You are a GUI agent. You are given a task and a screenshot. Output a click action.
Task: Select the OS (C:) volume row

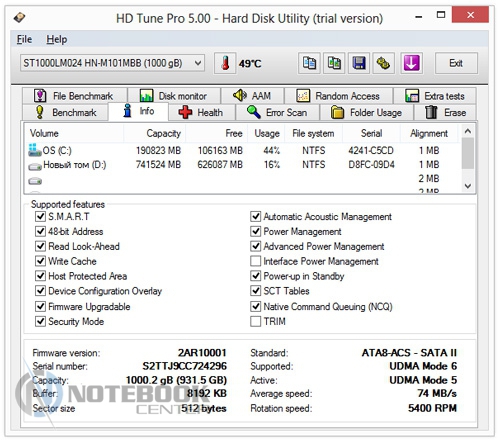(243, 150)
